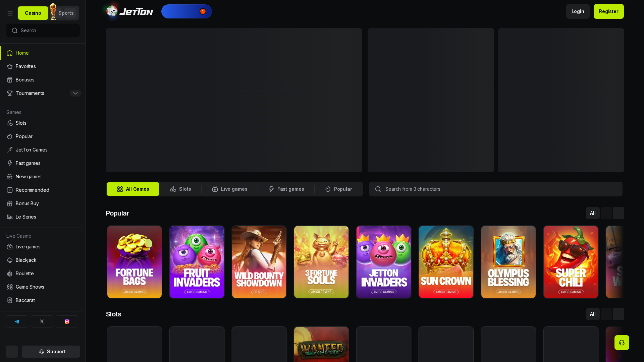This screenshot has width=644, height=362.
Task: Open the Wild Bounty Showdown game
Action: pyautogui.click(x=259, y=262)
